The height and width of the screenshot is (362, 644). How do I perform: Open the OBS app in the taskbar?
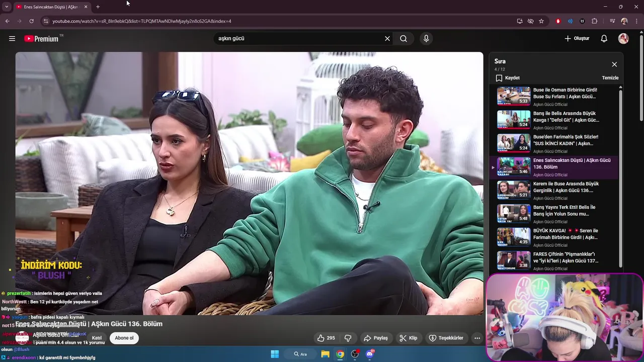tap(355, 354)
